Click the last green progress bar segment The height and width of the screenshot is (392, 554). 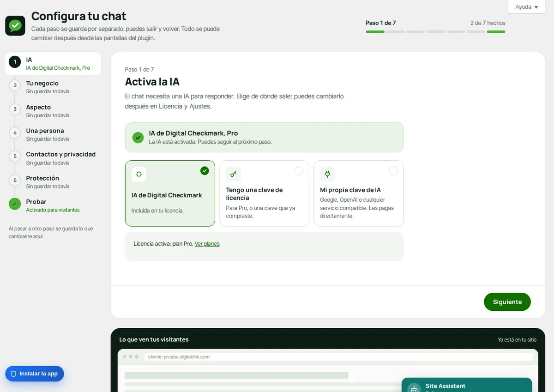coord(496,32)
